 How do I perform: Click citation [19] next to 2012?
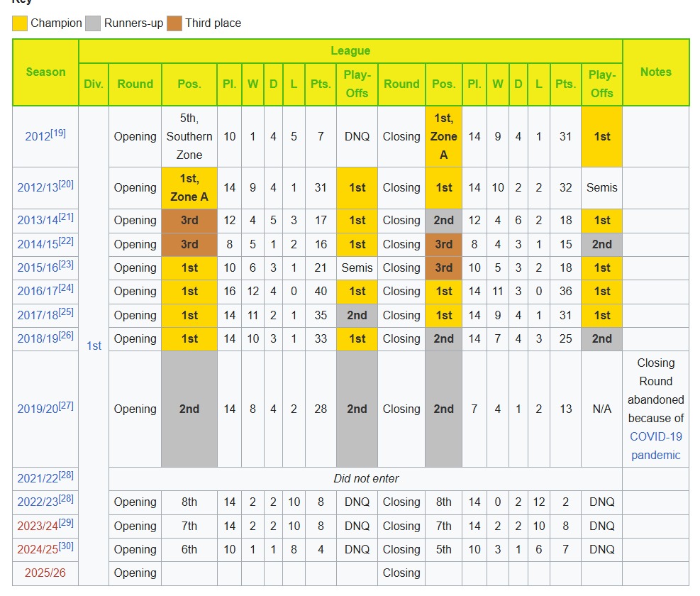tap(58, 133)
